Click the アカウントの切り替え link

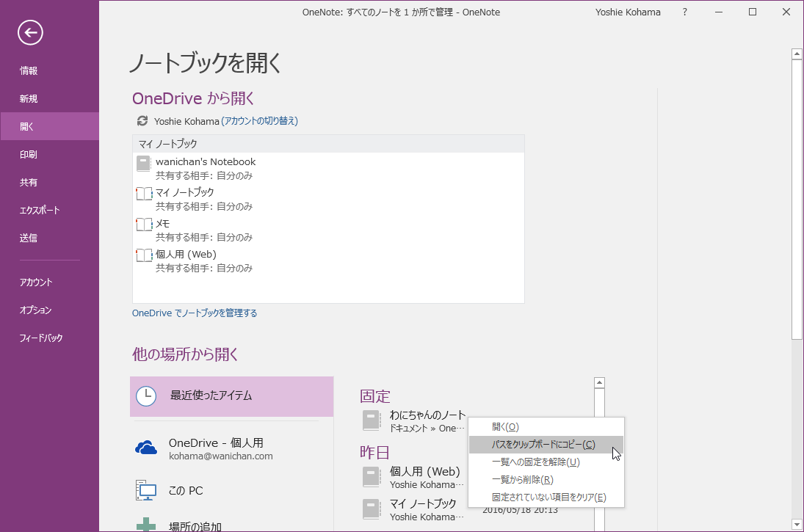click(x=259, y=121)
